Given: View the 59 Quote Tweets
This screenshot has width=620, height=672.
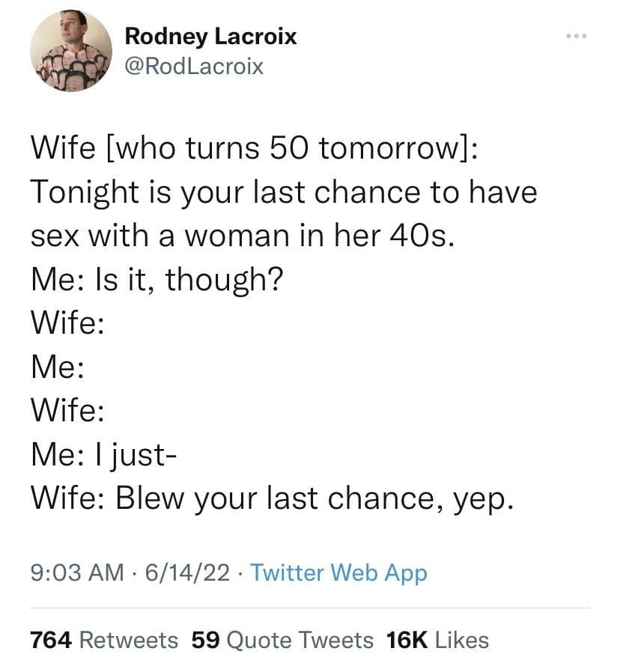Looking at the screenshot, I should pos(282,640).
